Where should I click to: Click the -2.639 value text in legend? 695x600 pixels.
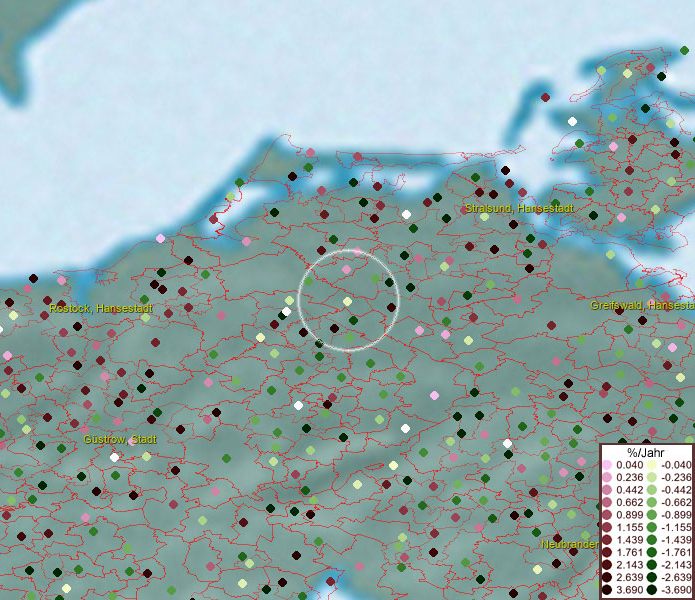point(675,578)
